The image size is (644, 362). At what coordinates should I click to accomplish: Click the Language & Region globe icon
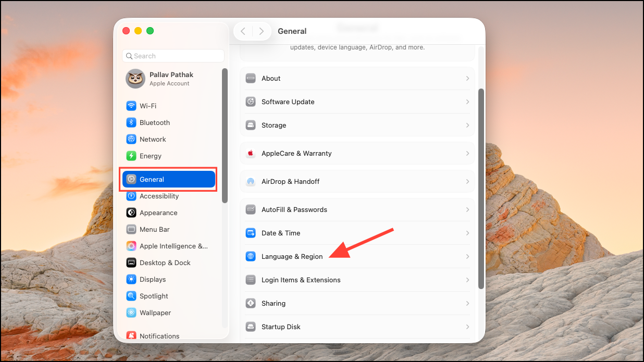click(x=251, y=256)
